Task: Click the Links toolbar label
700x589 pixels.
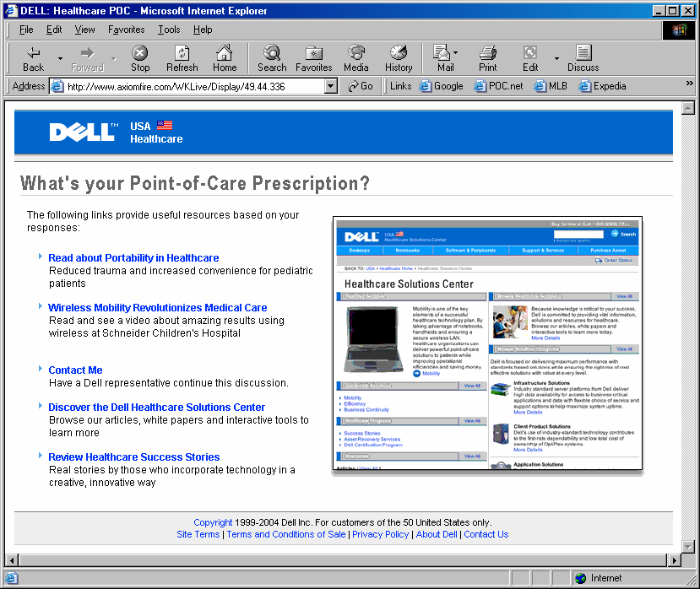Action: (x=400, y=86)
